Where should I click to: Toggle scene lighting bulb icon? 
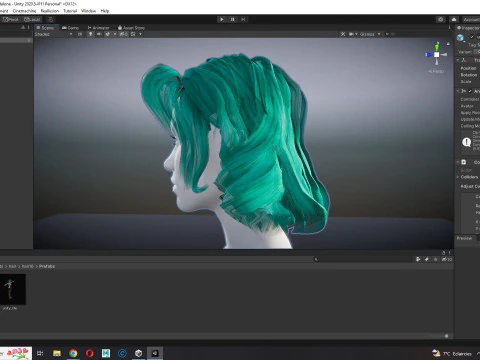click(x=90, y=34)
